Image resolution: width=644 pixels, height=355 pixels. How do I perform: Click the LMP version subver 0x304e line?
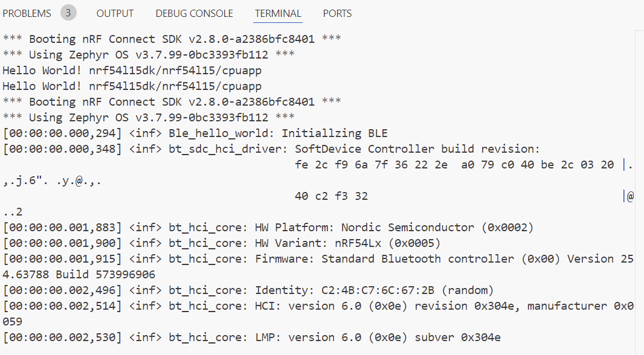click(252, 337)
